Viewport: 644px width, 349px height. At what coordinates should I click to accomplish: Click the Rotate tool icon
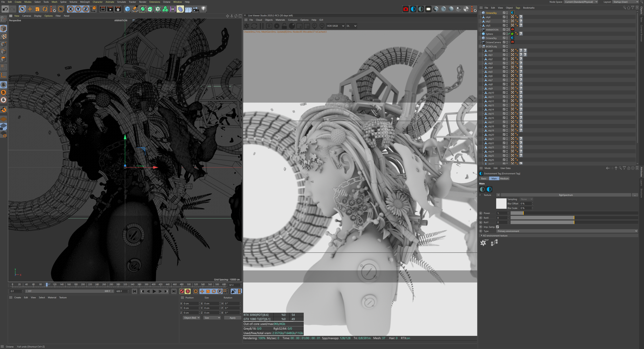pos(45,9)
